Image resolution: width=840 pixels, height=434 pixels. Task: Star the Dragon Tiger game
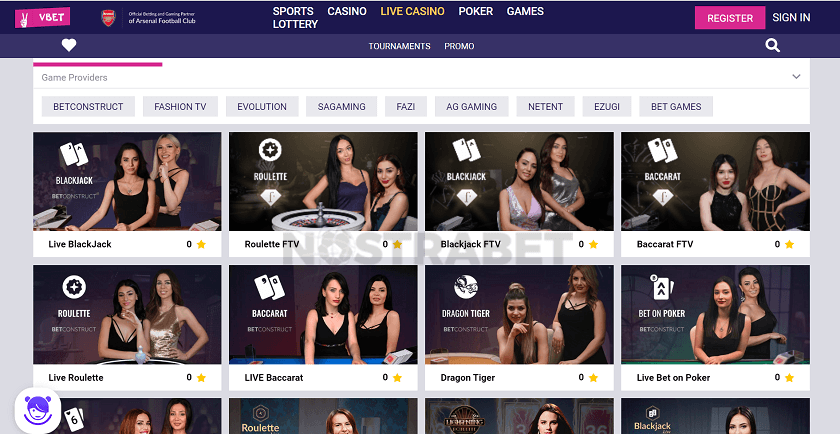coord(593,378)
